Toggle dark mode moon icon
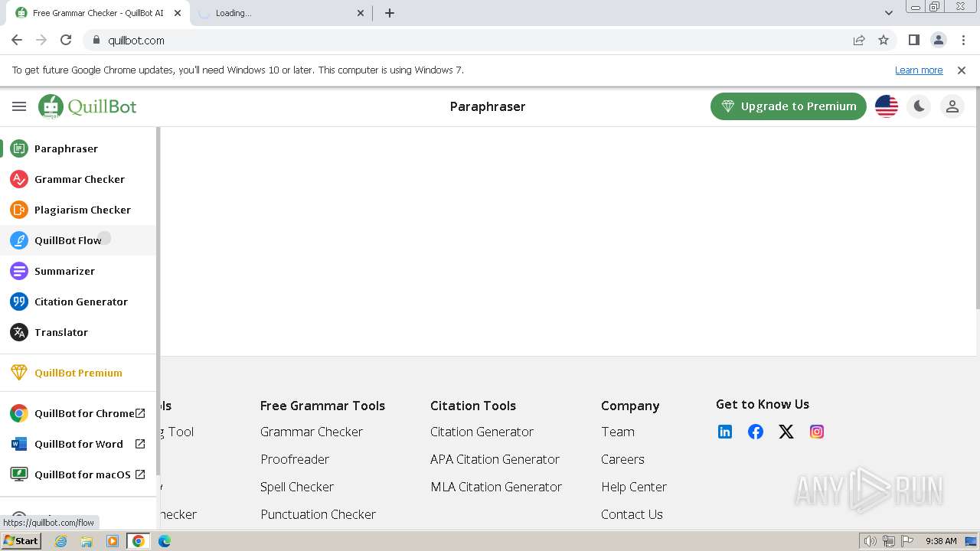 pos(920,106)
